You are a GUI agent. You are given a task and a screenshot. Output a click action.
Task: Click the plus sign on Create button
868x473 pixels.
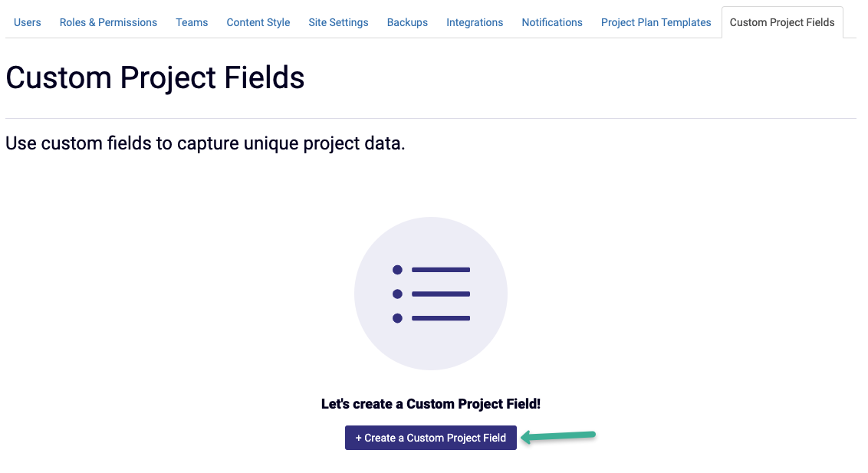(359, 439)
